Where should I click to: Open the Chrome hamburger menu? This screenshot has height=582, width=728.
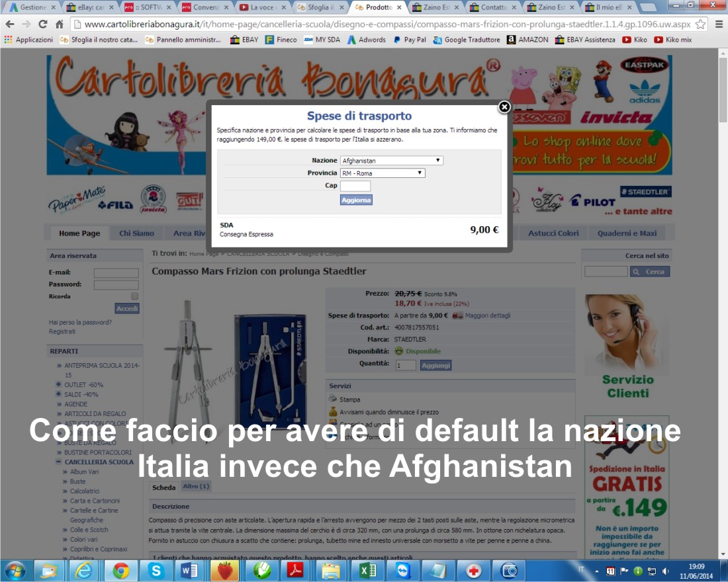[x=719, y=24]
